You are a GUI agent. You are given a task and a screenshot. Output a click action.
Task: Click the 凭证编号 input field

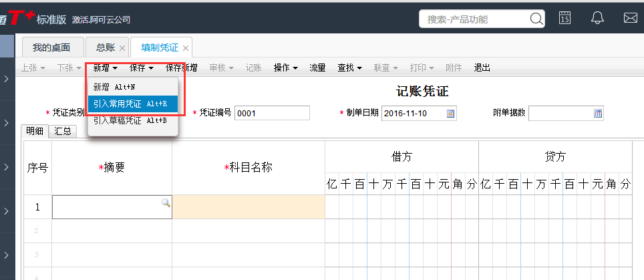pos(272,113)
